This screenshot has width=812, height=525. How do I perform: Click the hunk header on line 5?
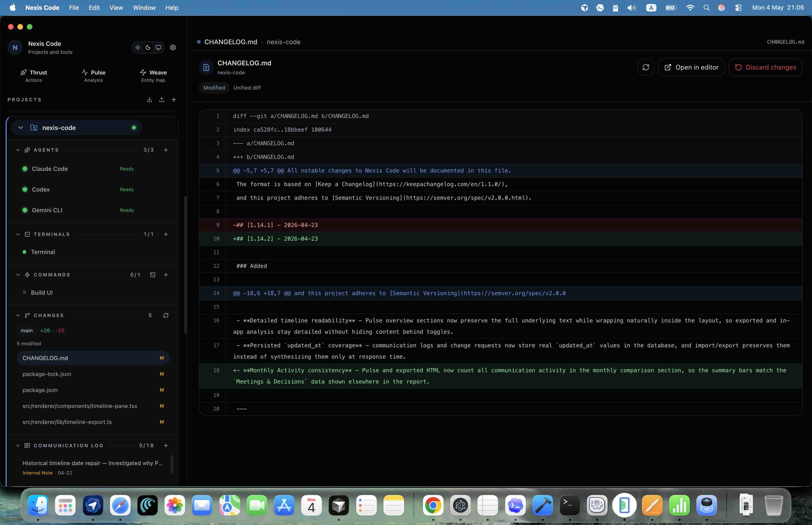[500, 170]
